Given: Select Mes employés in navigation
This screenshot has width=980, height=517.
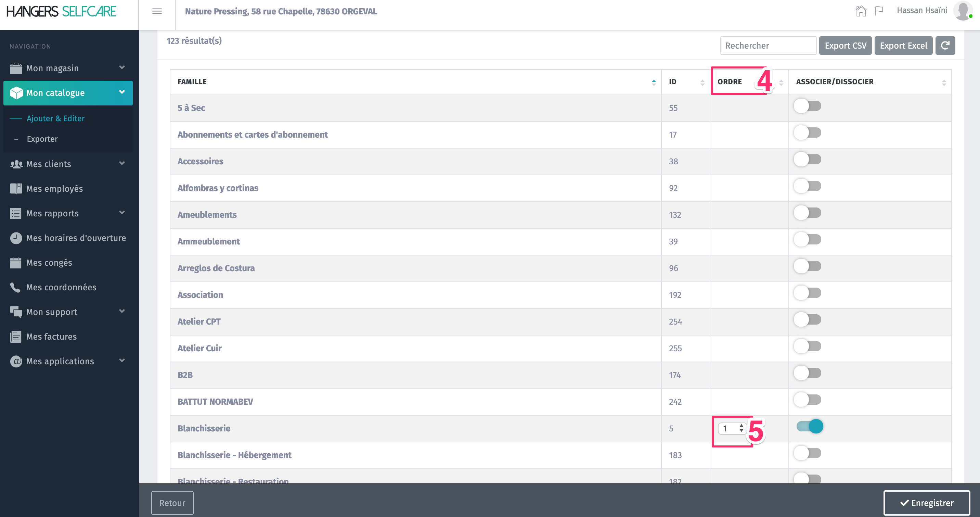Looking at the screenshot, I should coord(54,189).
